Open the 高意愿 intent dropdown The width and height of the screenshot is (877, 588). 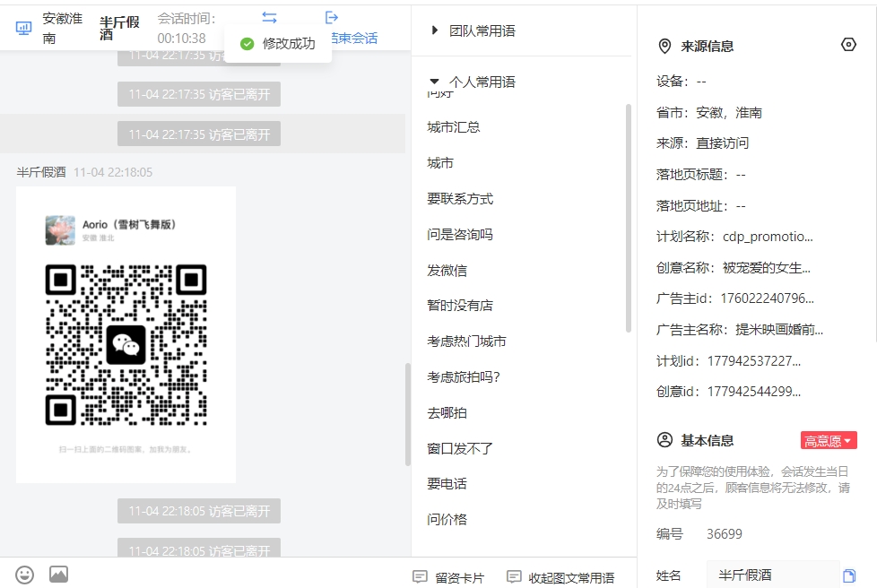coord(829,440)
